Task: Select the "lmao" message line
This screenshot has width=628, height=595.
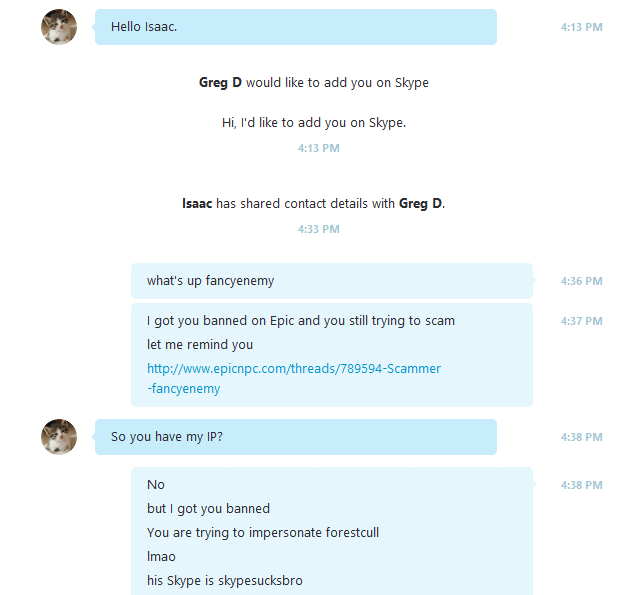Action: 161,557
